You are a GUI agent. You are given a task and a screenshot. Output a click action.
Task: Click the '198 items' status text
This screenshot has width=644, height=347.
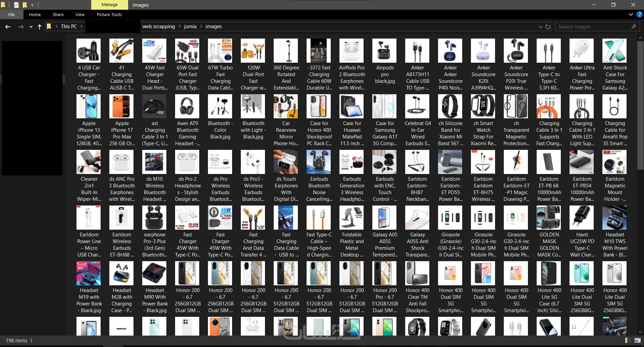pos(16,341)
